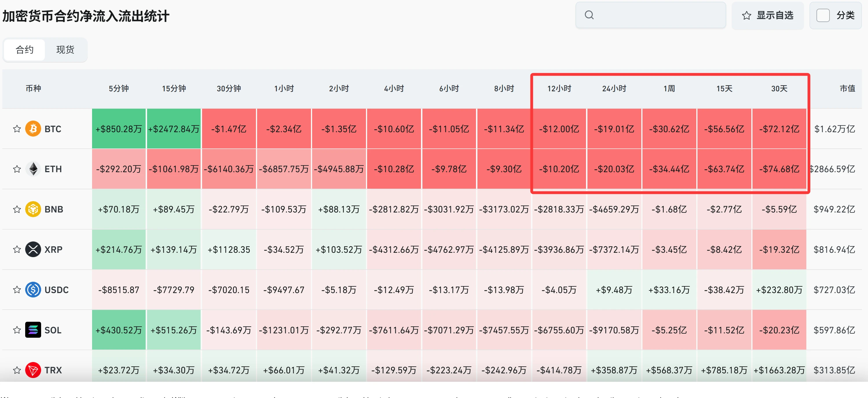Open the ETH coin name link
The image size is (868, 398).
click(x=53, y=169)
